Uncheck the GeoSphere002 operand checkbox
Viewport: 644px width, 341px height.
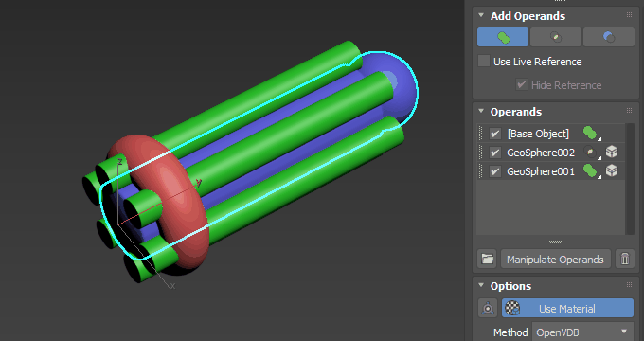(x=495, y=153)
